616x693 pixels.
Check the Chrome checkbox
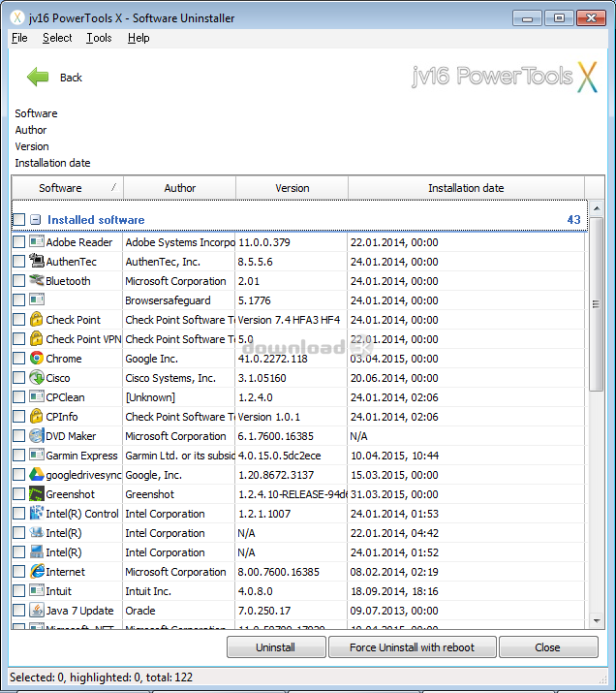click(19, 359)
